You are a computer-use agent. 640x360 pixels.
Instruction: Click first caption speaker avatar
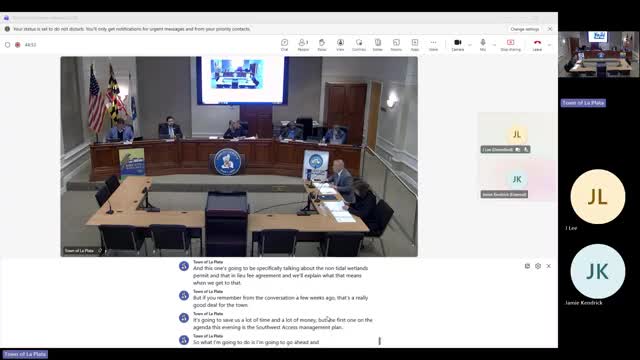pos(184,266)
